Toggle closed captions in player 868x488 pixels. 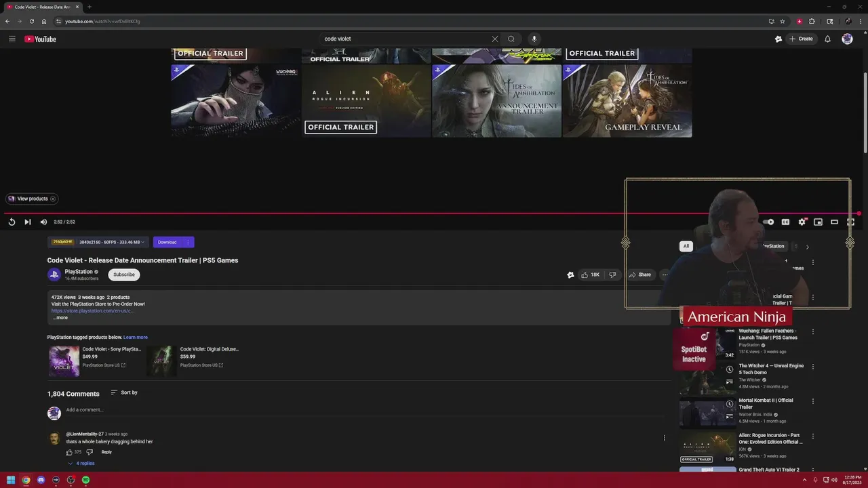(x=785, y=222)
